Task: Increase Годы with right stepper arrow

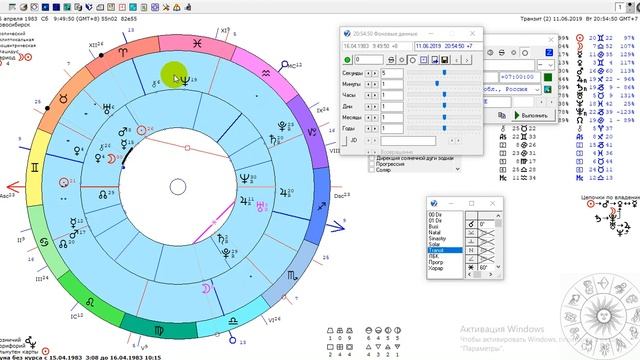Action: click(x=375, y=129)
